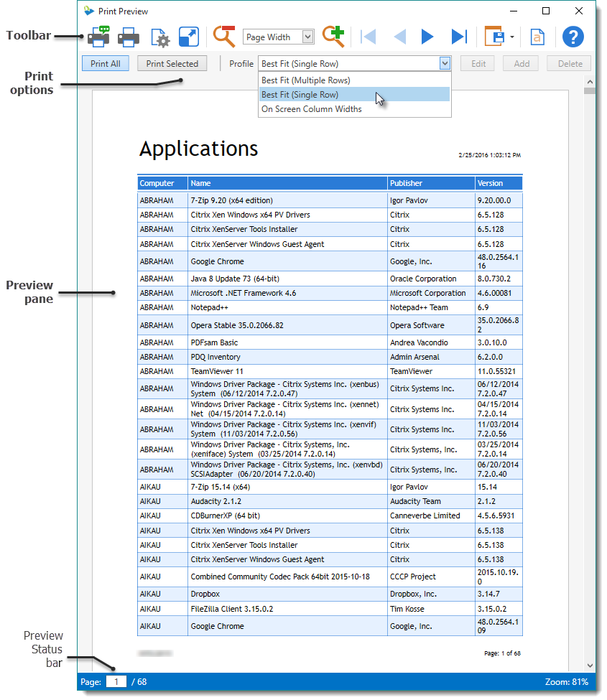Image resolution: width=607 pixels, height=700 pixels.
Task: Click the Audacity Team publisher cell
Action: [431, 501]
